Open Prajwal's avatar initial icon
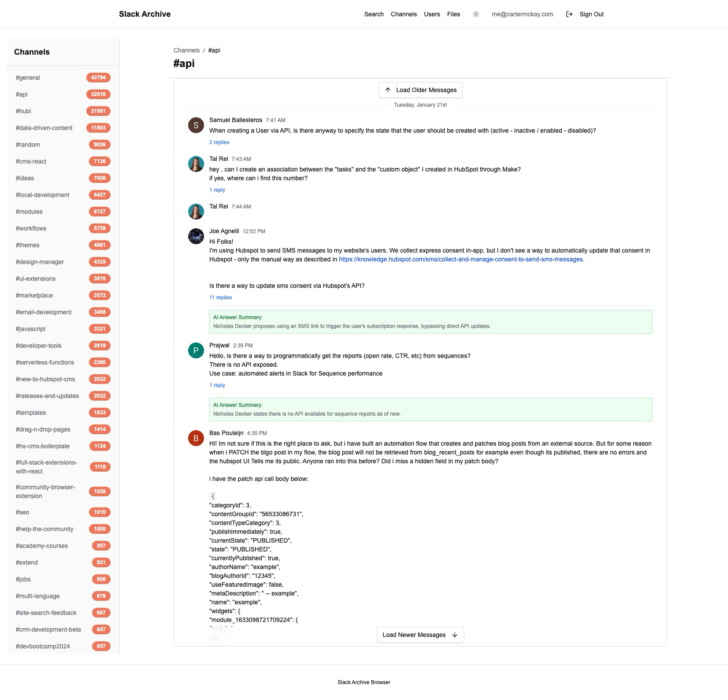This screenshot has width=728, height=700. (197, 350)
